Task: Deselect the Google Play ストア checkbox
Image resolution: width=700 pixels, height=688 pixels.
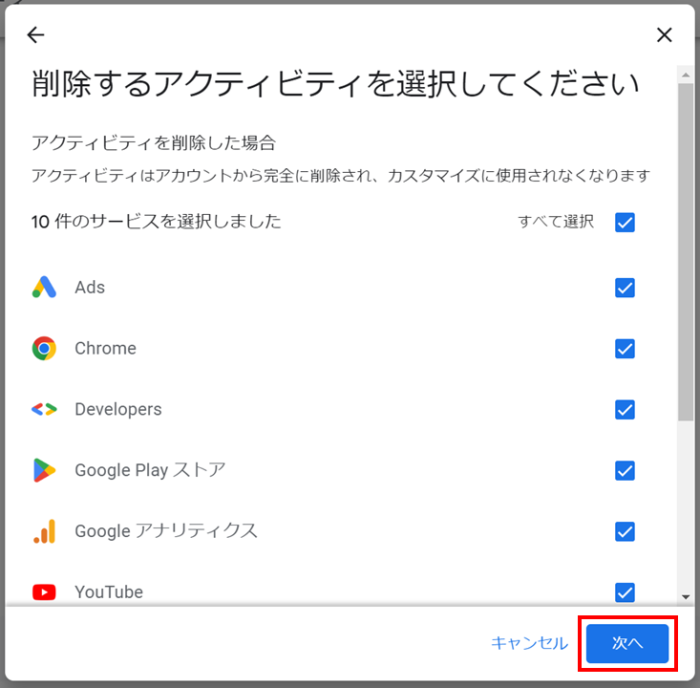Action: pos(625,471)
